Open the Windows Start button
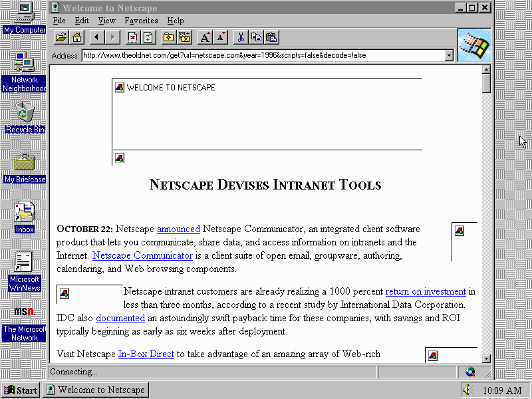The height and width of the screenshot is (399, 532). point(21,390)
